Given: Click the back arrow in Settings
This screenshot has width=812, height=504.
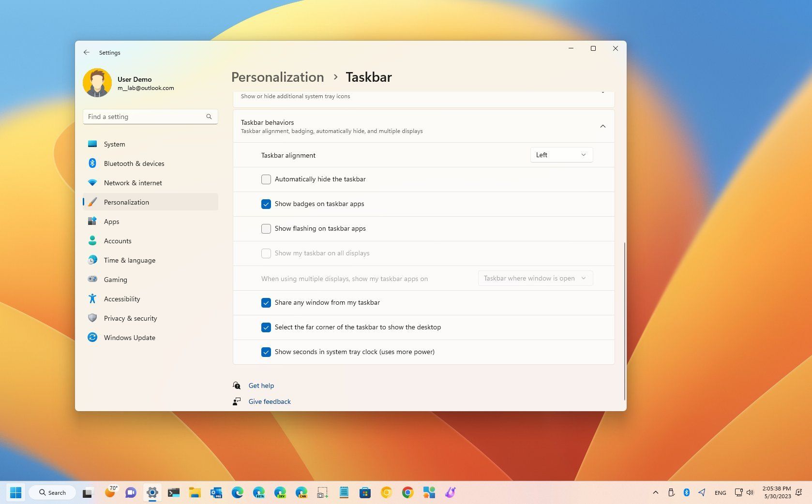Looking at the screenshot, I should tap(87, 52).
